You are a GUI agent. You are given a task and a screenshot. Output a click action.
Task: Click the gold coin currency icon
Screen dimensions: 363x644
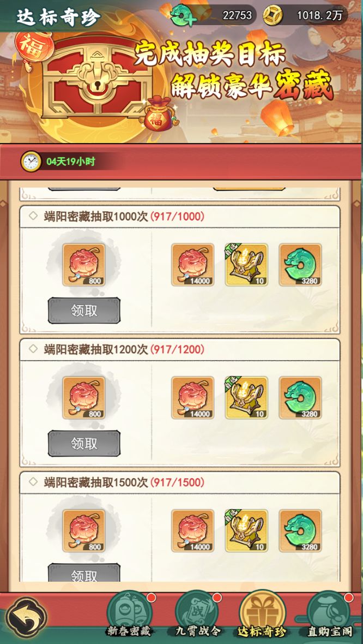point(273,15)
